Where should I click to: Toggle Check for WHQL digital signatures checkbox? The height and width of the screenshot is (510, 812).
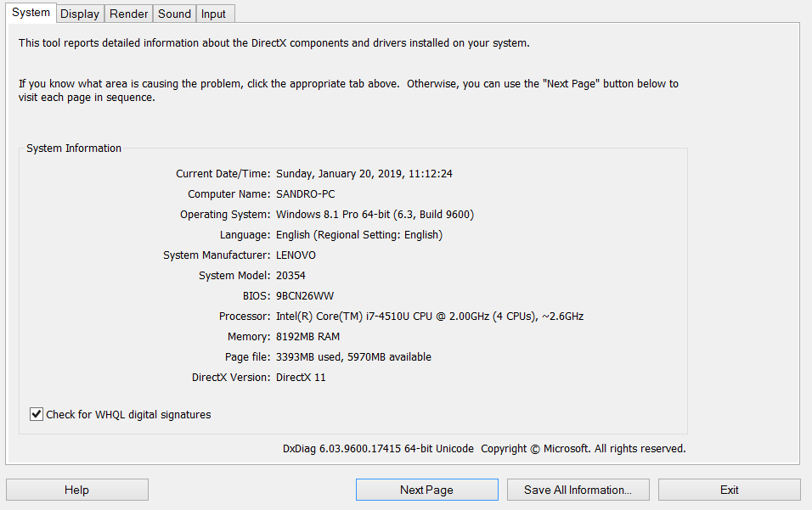[x=37, y=415]
